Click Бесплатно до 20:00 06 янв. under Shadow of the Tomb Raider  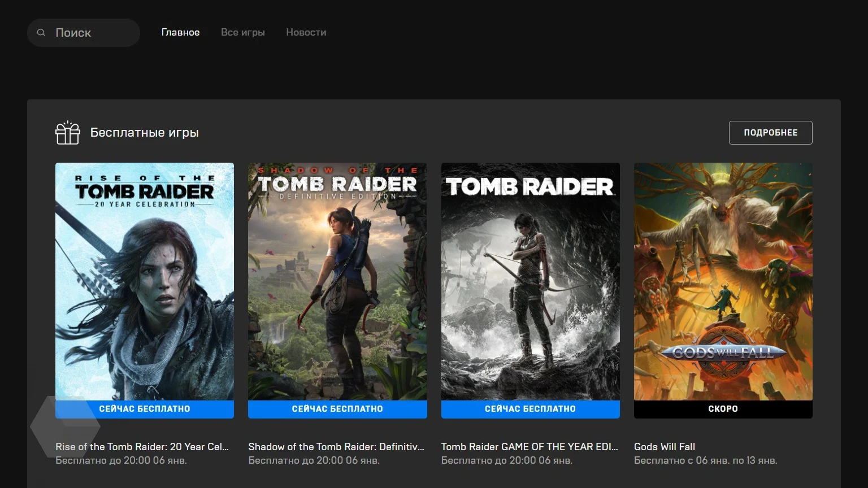click(x=314, y=460)
